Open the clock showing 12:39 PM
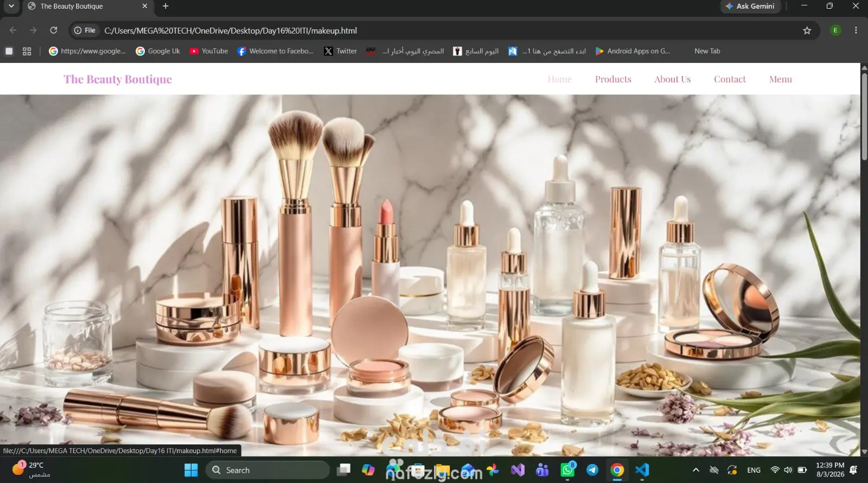This screenshot has height=483, width=868. (830, 470)
